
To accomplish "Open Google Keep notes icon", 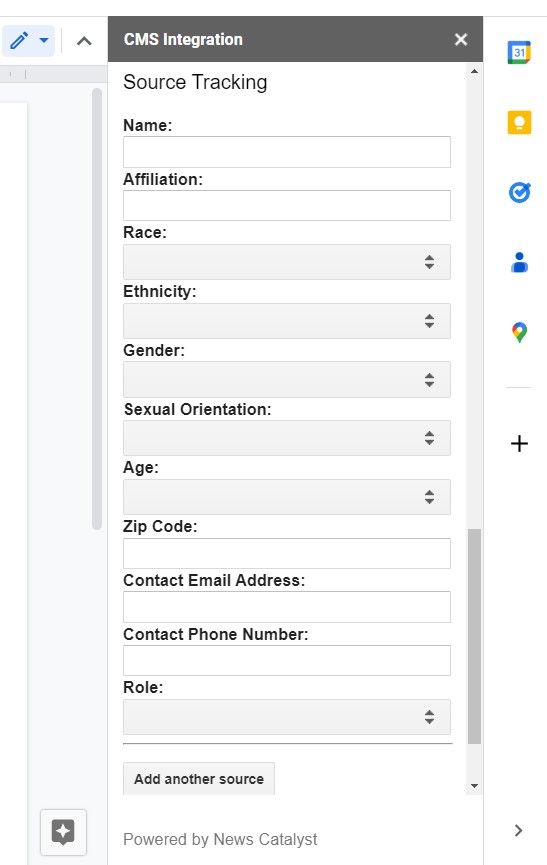I will (519, 122).
